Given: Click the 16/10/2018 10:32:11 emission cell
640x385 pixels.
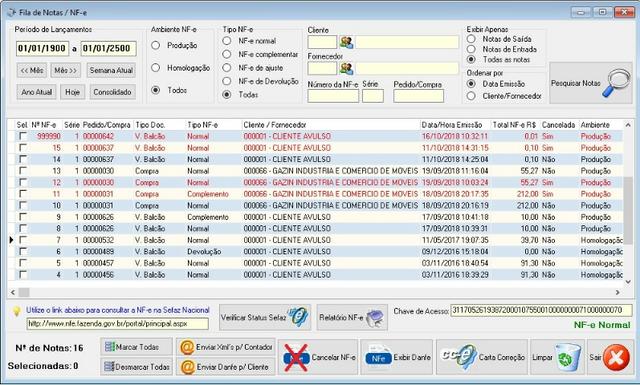Looking at the screenshot, I should (x=455, y=136).
